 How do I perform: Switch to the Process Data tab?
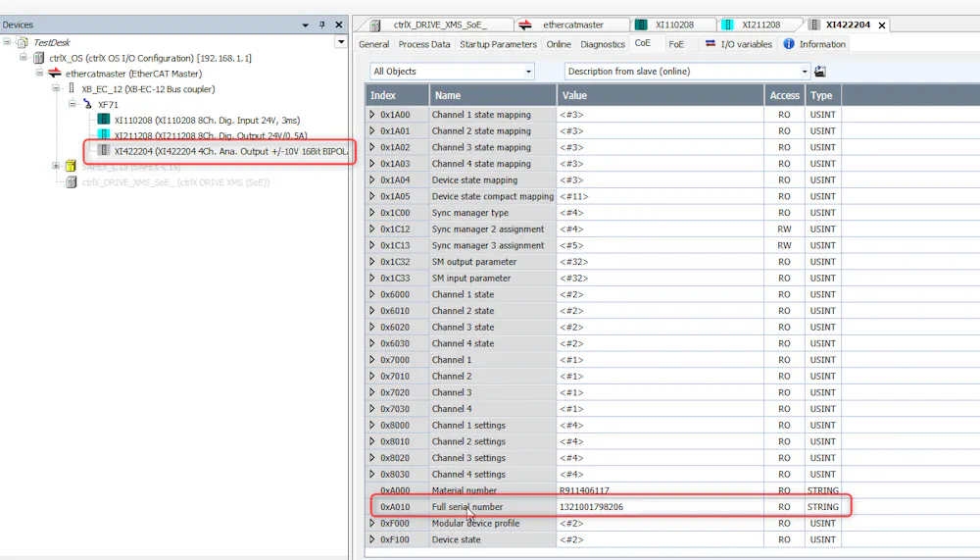(423, 44)
